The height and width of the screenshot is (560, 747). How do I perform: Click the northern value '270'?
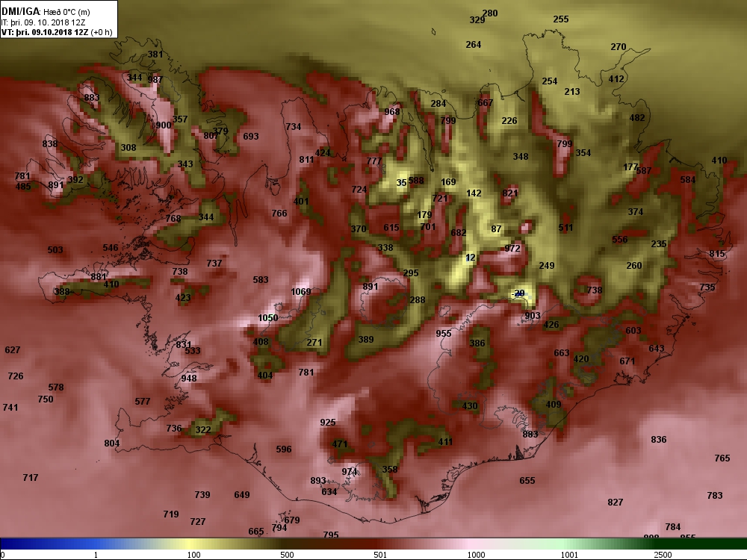click(619, 46)
